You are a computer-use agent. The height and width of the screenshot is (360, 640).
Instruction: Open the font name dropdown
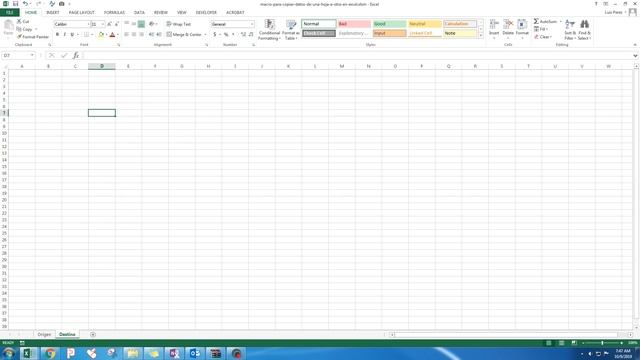[88, 24]
